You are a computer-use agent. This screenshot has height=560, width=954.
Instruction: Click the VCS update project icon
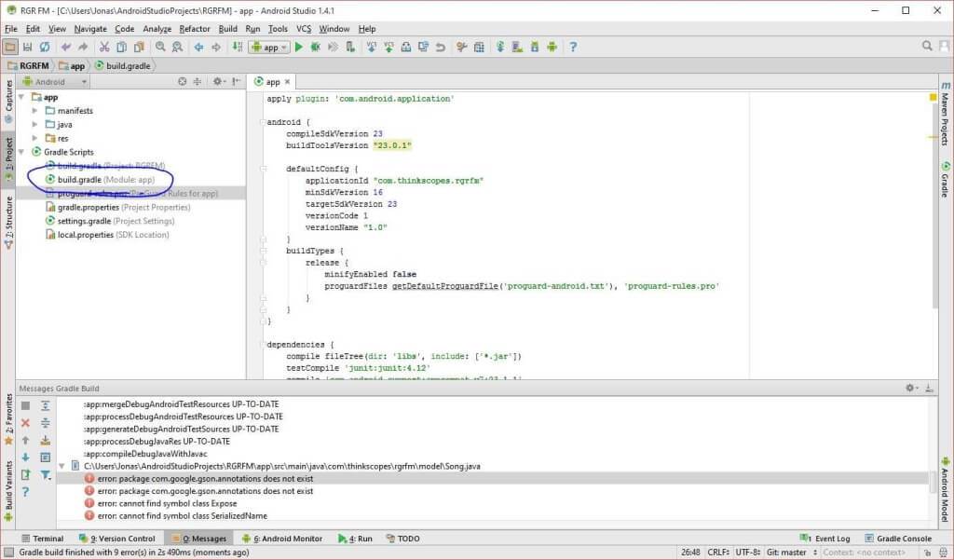tap(371, 47)
